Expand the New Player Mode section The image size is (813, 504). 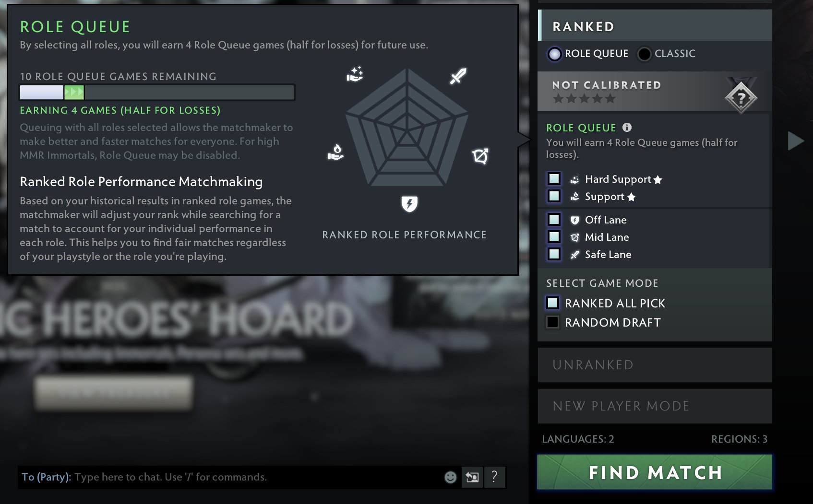[655, 406]
